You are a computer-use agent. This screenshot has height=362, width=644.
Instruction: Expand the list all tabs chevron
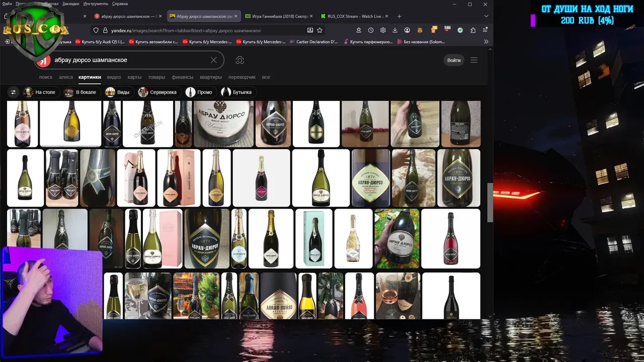click(486, 16)
